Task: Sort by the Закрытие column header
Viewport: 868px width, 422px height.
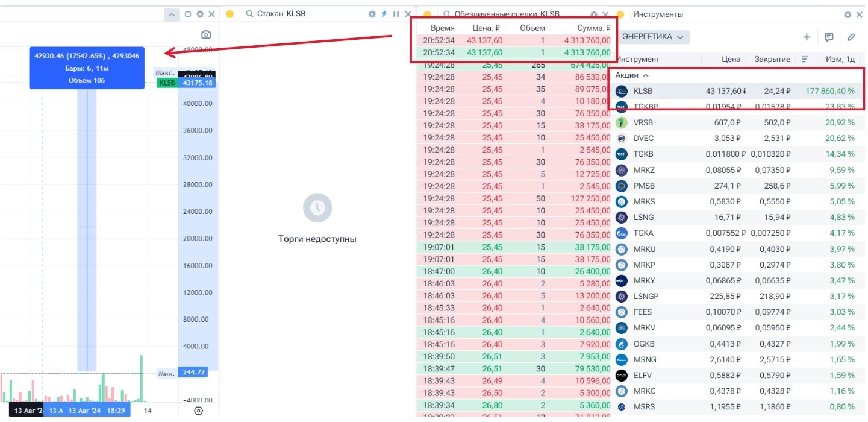Action: click(772, 59)
